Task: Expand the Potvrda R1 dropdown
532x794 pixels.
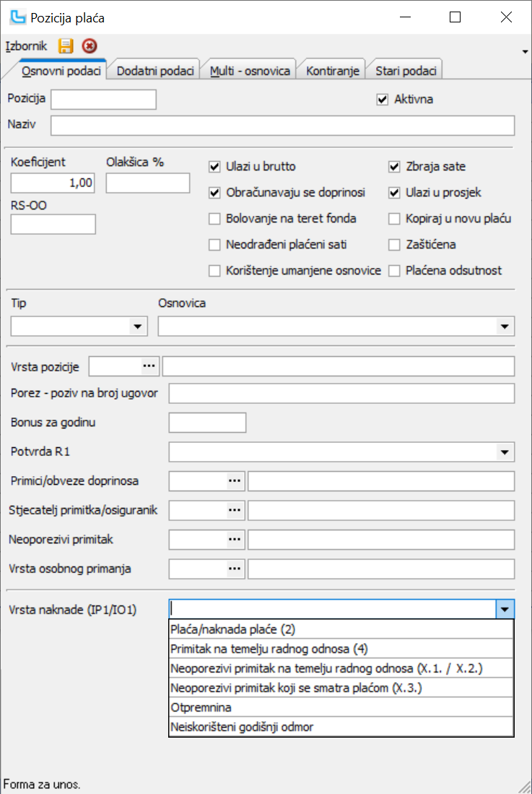Action: tap(505, 453)
